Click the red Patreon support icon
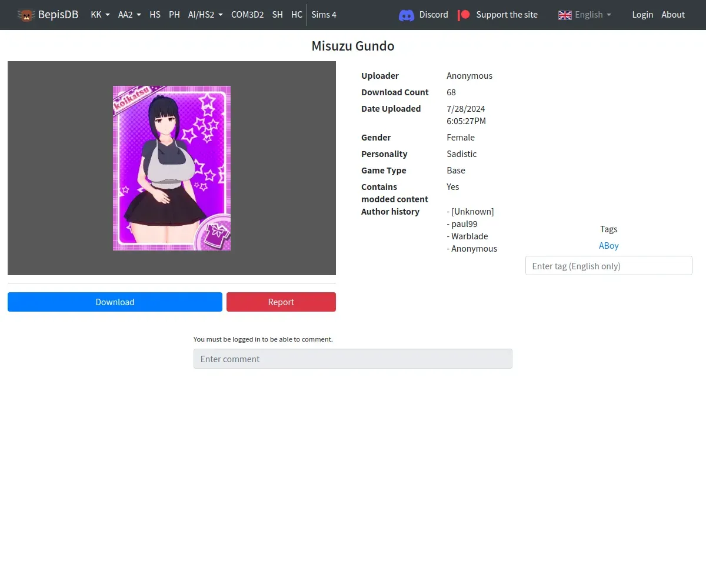The height and width of the screenshot is (588, 706). coord(464,15)
